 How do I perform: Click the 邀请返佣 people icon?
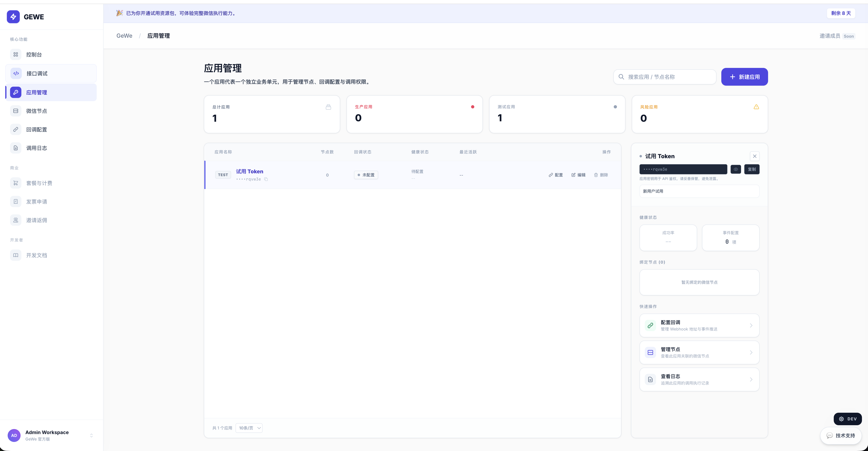16,220
